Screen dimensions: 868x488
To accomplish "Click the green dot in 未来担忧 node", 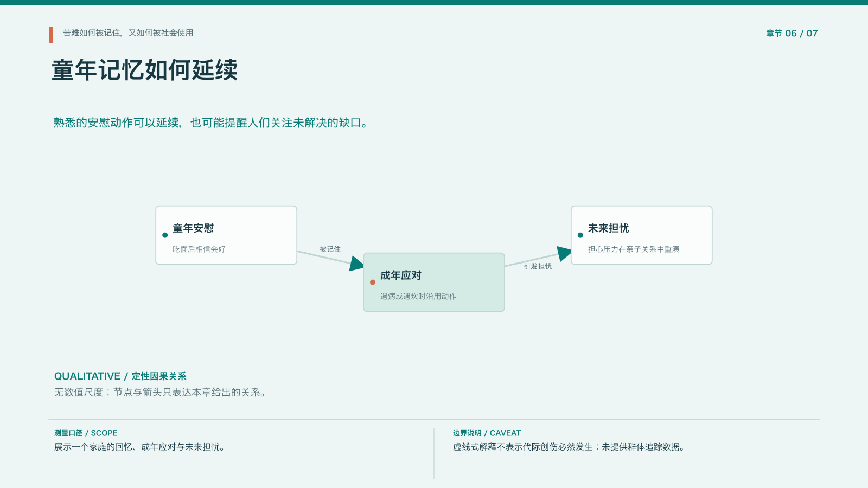I will 580,235.
